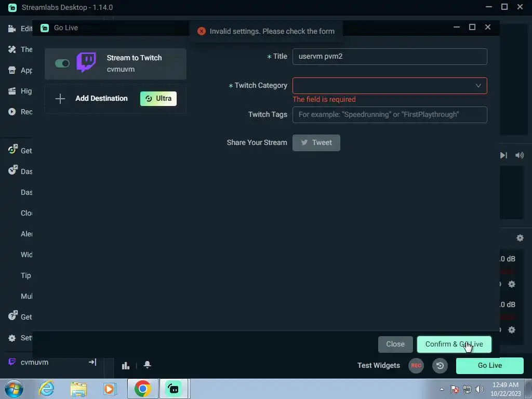
Task: Open the Recordings sidebar icon
Action: [x=12, y=112]
